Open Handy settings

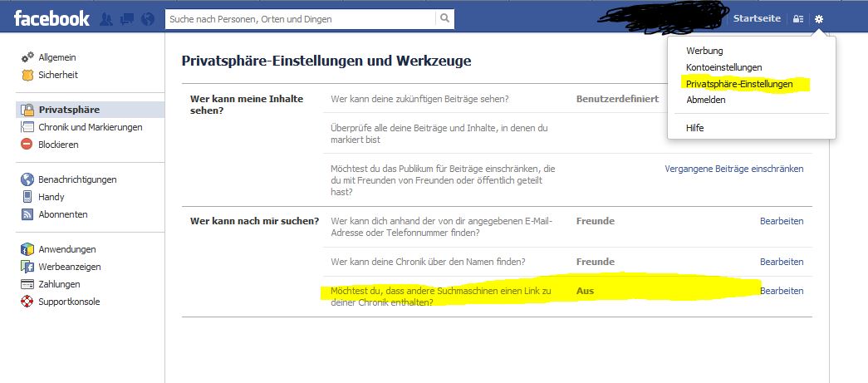click(51, 196)
